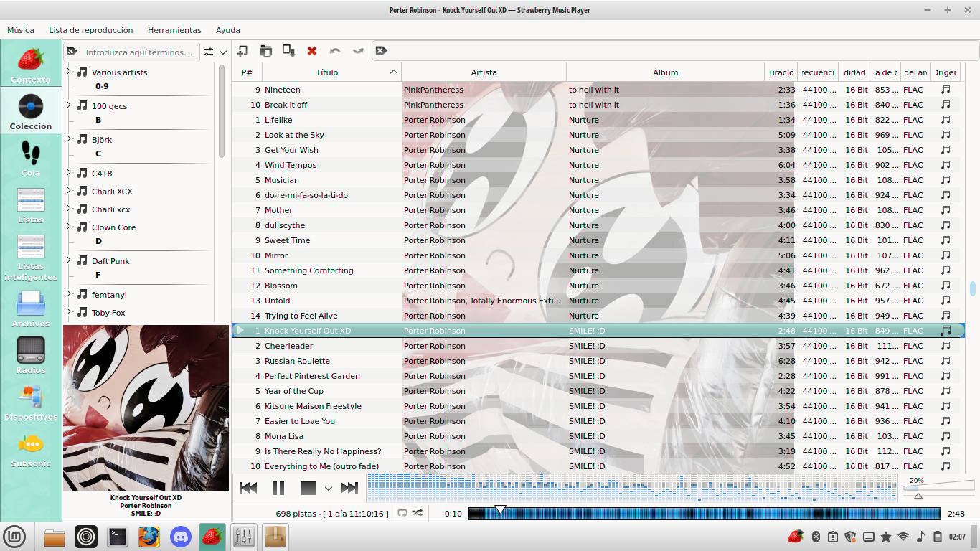Open the Herramientas menu
The width and height of the screenshot is (980, 551).
(174, 30)
